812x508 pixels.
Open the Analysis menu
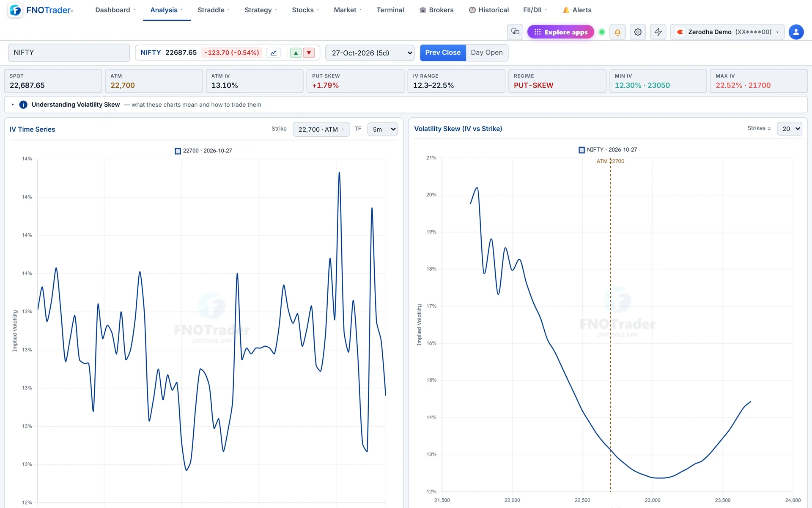[x=167, y=10]
